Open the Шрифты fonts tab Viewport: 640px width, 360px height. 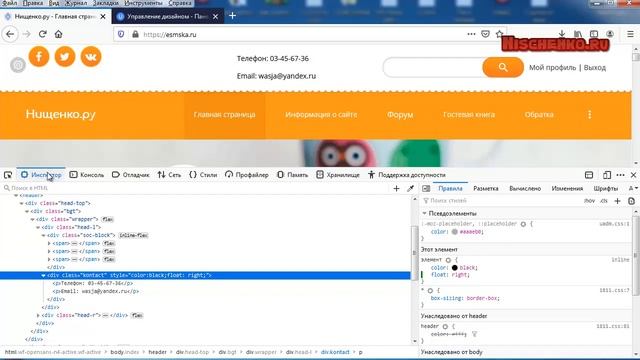[x=606, y=188]
